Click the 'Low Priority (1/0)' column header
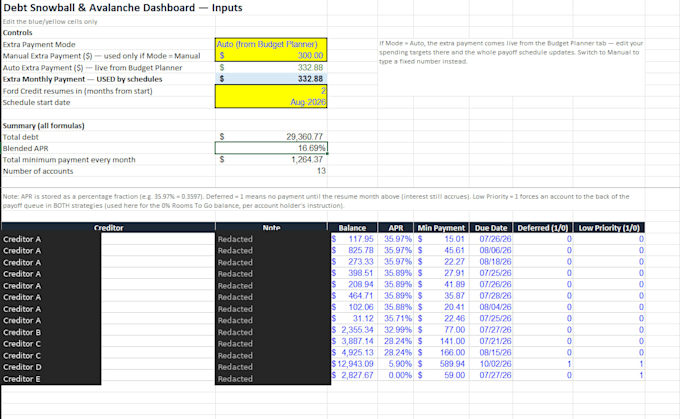Screen dimensions: 680x419 [609, 228]
